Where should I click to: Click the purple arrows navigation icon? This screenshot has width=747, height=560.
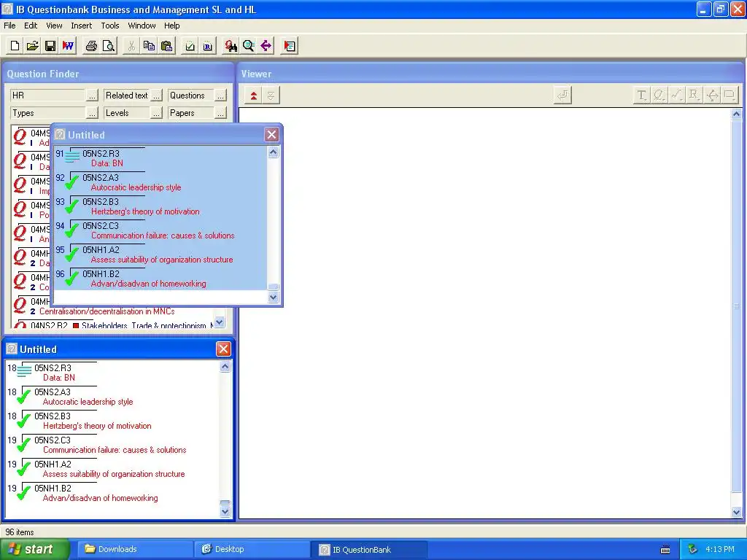pyautogui.click(x=266, y=46)
